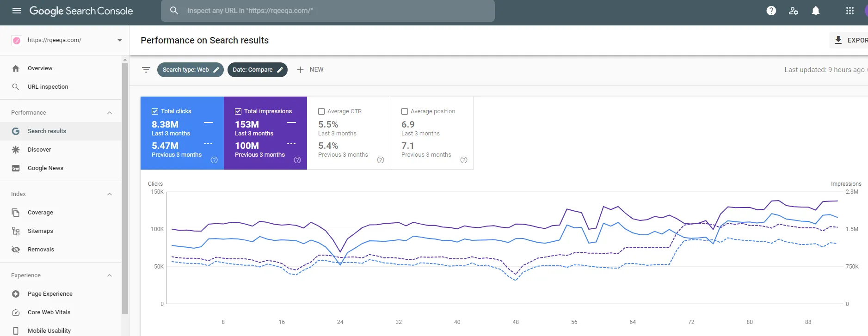Screen dimensions: 868x336
Task: Select Search results in sidebar
Action: coord(61,131)
